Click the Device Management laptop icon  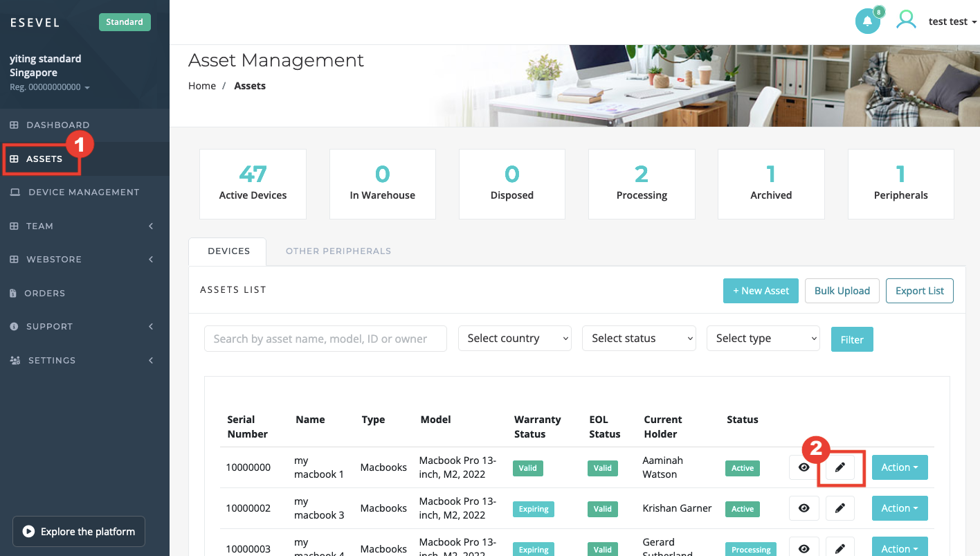click(x=15, y=192)
